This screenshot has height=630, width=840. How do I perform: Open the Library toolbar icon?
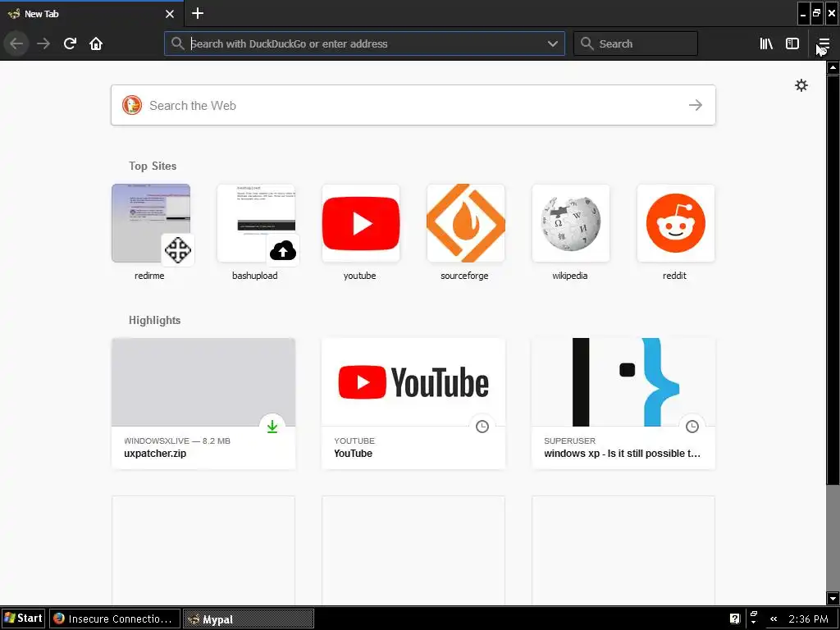click(x=766, y=43)
